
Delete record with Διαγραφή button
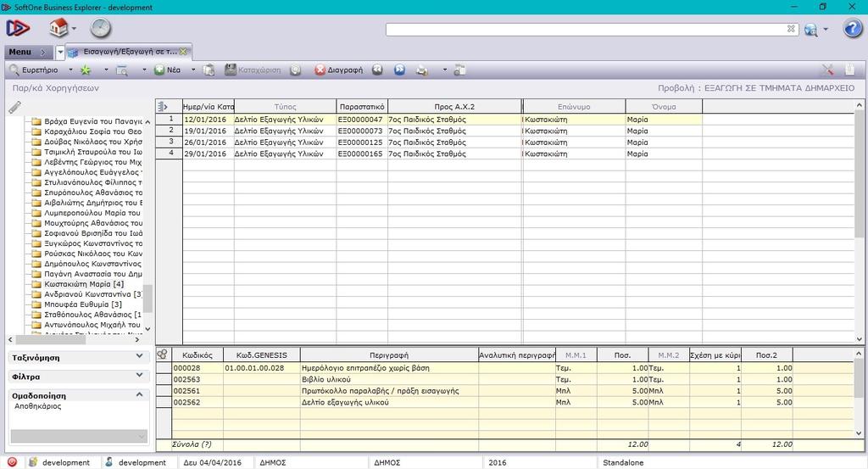tap(339, 70)
